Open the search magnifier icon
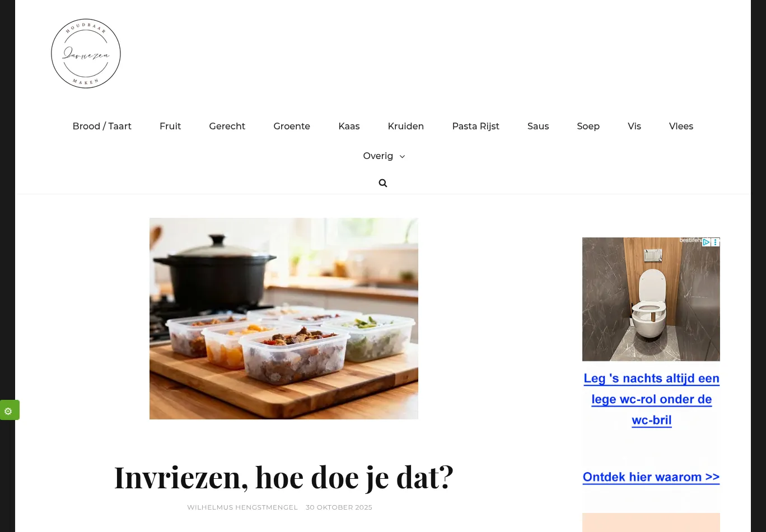This screenshot has height=532, width=766. (x=383, y=183)
